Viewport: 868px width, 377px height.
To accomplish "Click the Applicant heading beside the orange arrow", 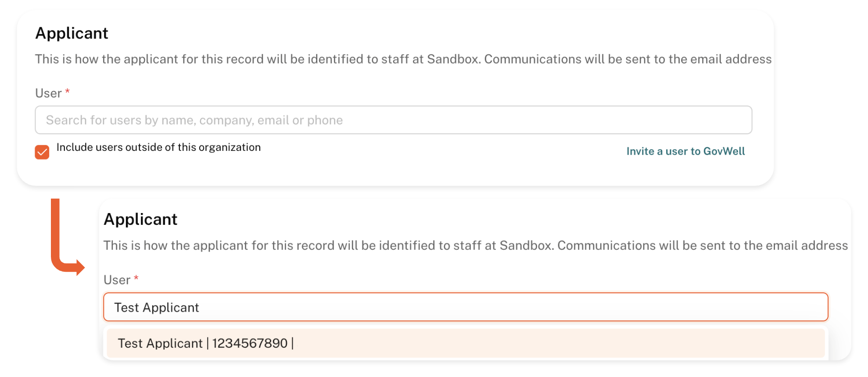I will (140, 219).
